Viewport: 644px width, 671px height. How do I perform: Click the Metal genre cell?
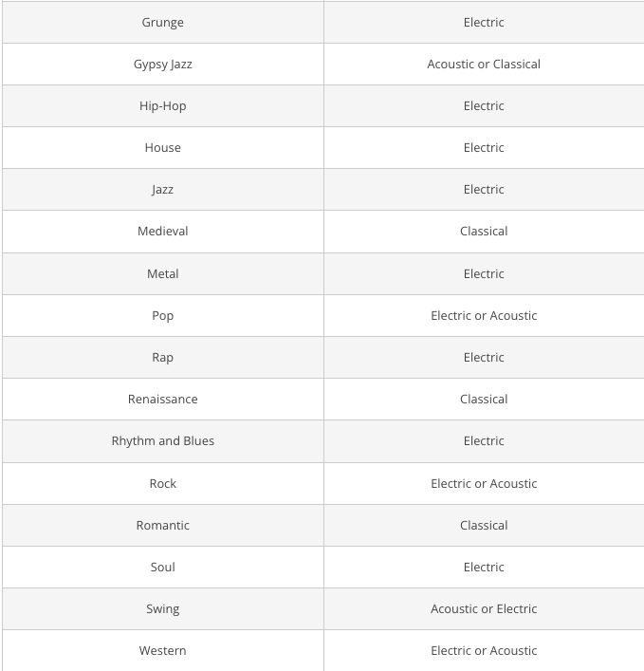[x=163, y=273]
